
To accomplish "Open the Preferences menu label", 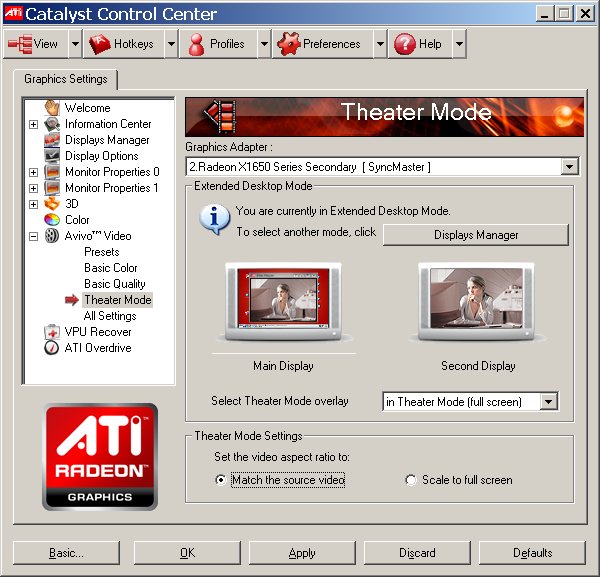I will click(x=331, y=44).
